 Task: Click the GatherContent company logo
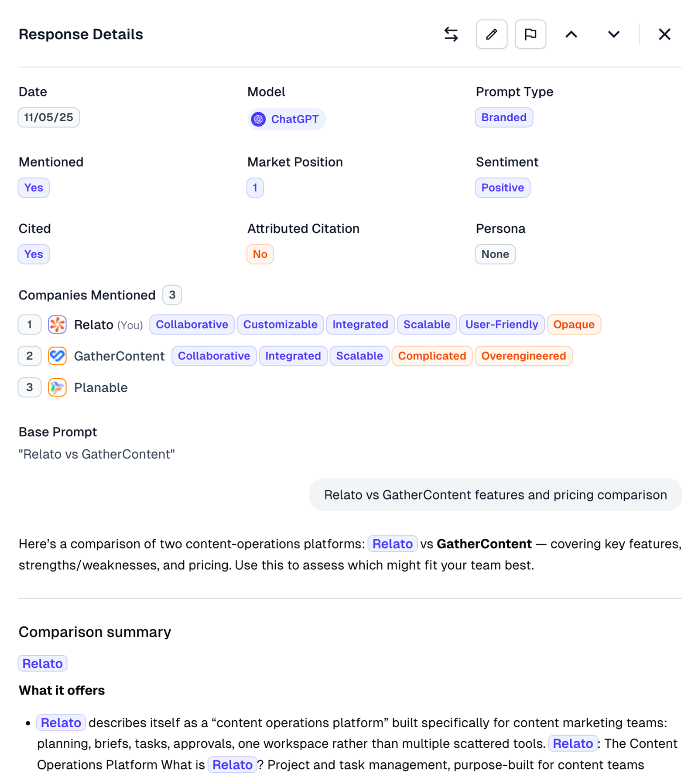tap(57, 356)
